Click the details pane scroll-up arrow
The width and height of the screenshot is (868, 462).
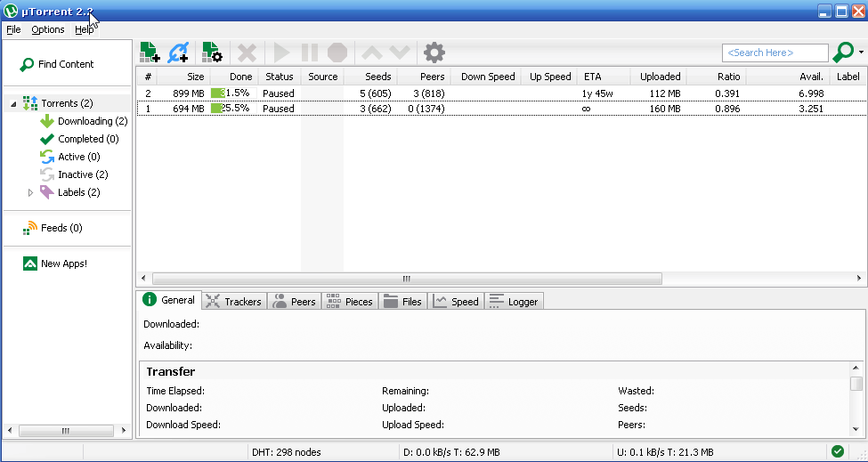point(856,368)
